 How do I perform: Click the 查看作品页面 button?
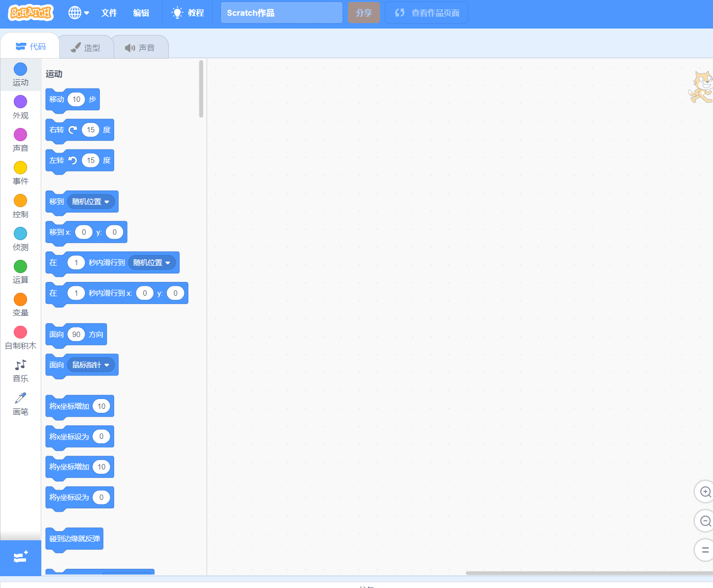pyautogui.click(x=426, y=12)
